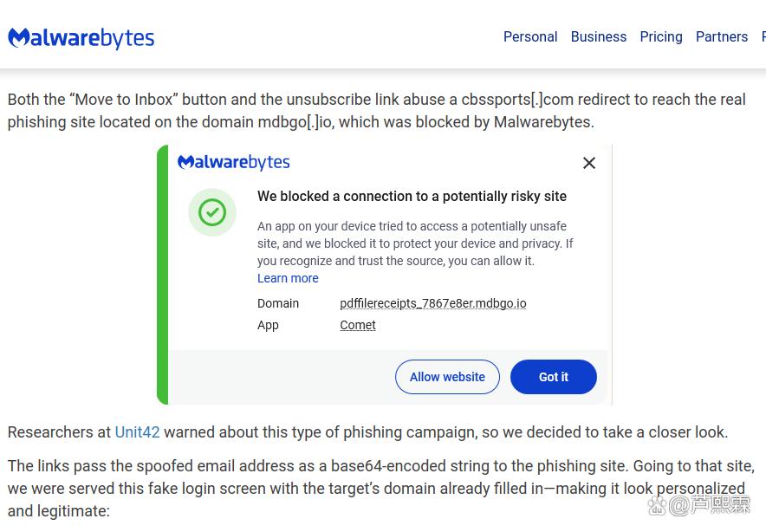Click the watermark paw icon at bottom right
The image size is (766, 532).
click(657, 507)
